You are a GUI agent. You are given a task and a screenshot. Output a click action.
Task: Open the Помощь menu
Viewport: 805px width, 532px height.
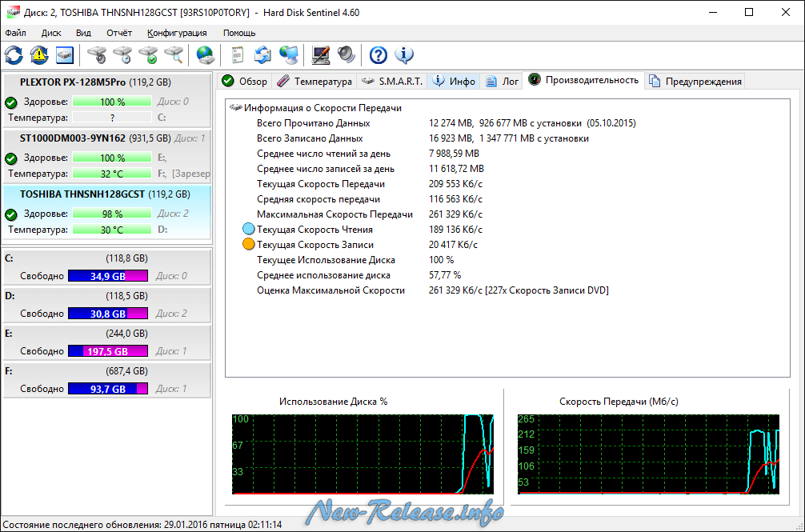(x=239, y=33)
